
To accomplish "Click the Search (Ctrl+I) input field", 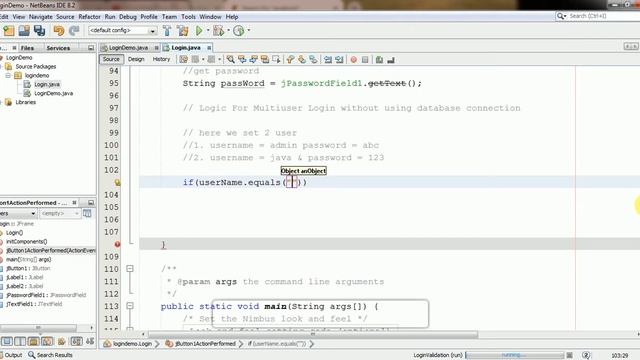I will [603, 16].
